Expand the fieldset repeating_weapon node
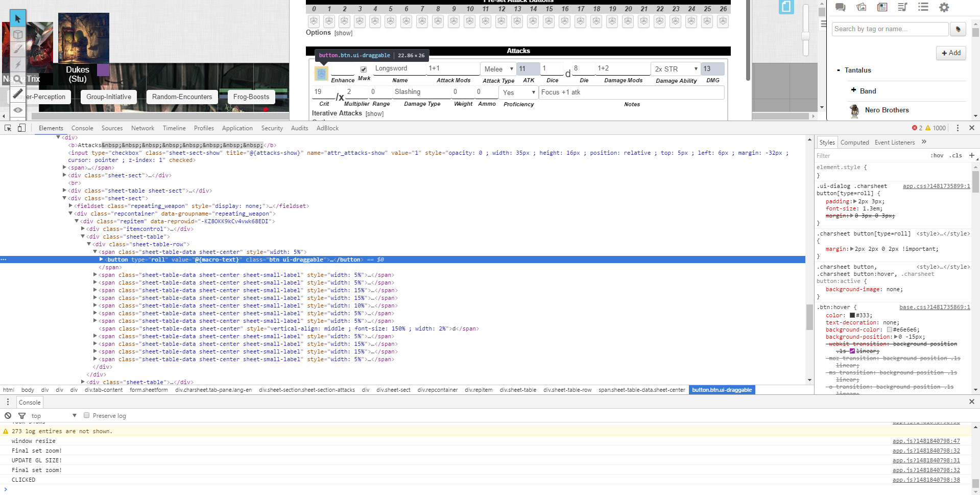 [x=70, y=206]
